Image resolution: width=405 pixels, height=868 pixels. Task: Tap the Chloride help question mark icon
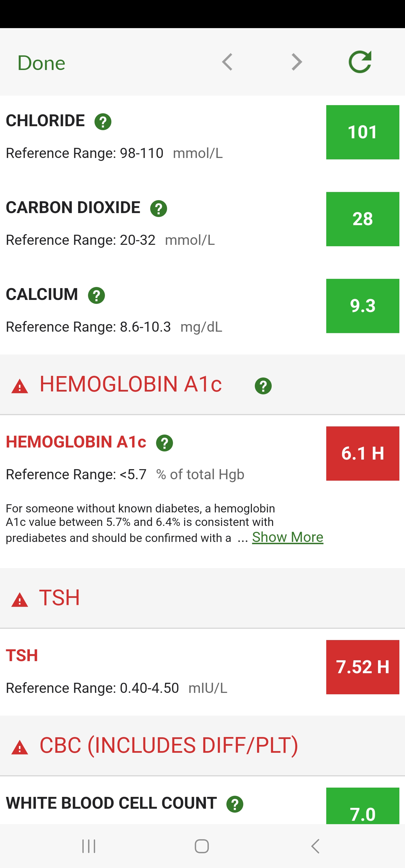pos(103,122)
